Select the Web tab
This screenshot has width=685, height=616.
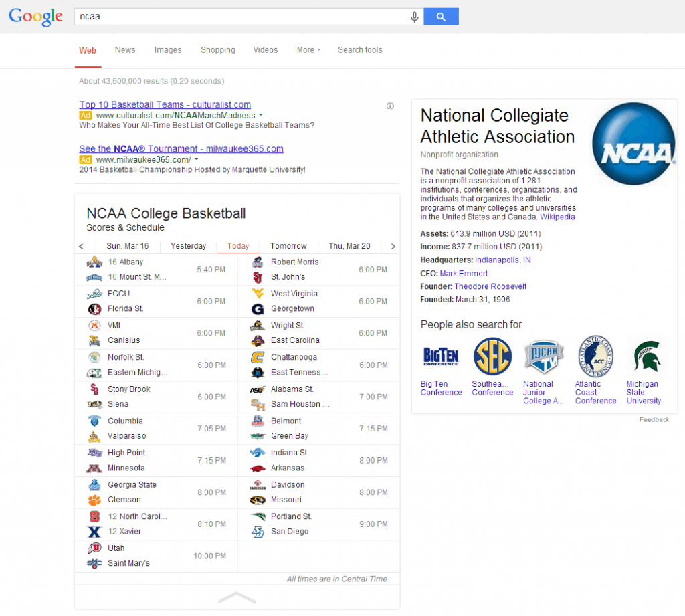click(x=88, y=51)
